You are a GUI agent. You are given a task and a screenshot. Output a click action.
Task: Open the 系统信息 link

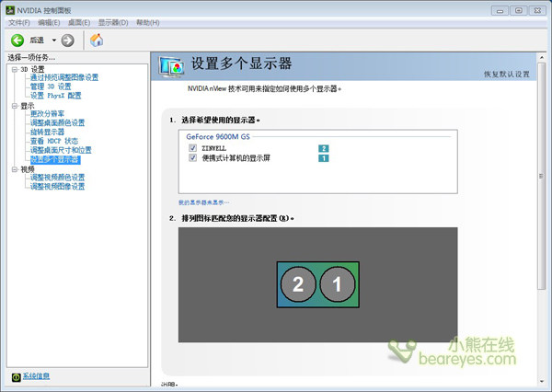(36, 376)
